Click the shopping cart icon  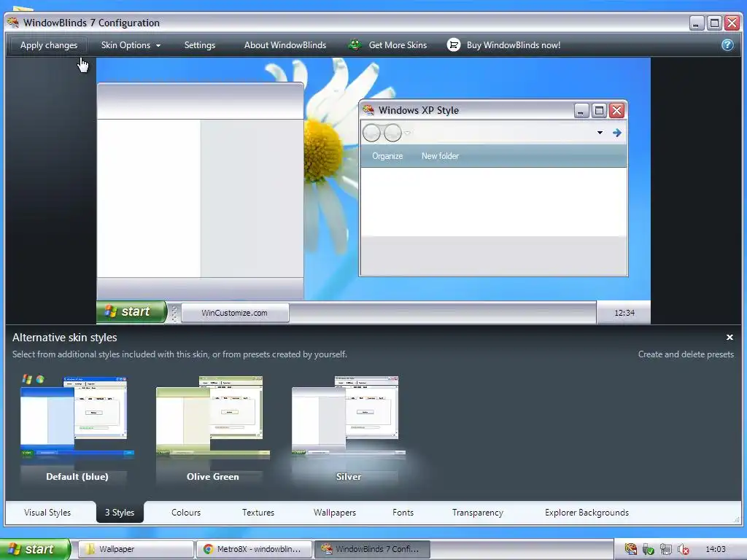pyautogui.click(x=454, y=45)
